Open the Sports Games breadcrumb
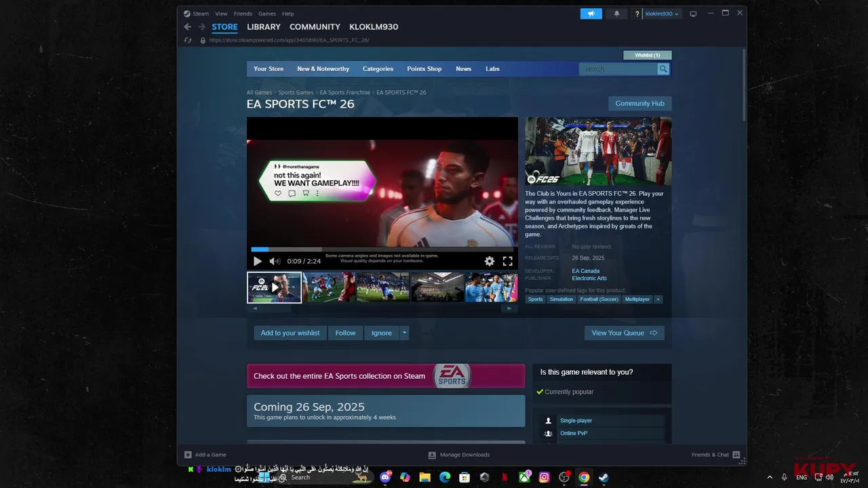The image size is (868, 488). click(x=296, y=92)
